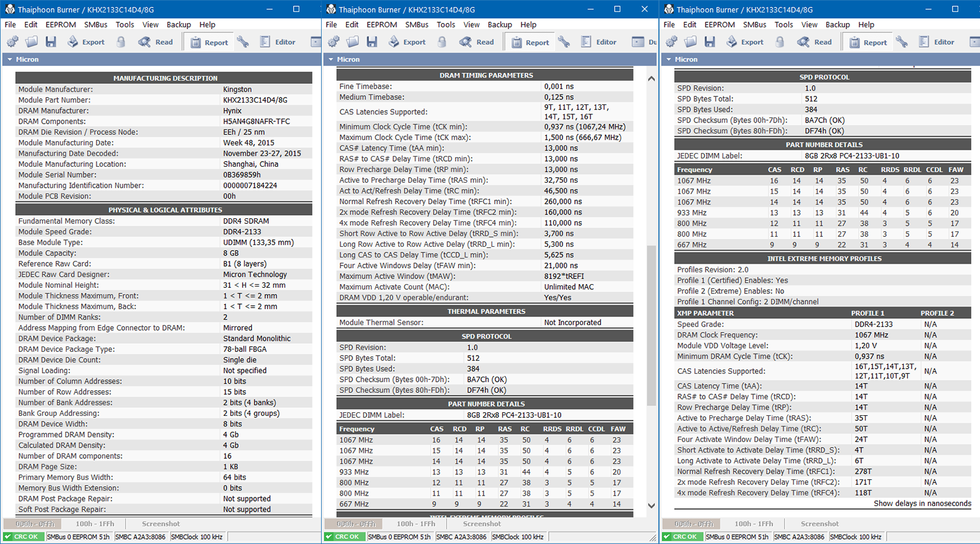This screenshot has width=980, height=544.
Task: Click the scroll up arrow in middle window
Action: pyautogui.click(x=651, y=79)
